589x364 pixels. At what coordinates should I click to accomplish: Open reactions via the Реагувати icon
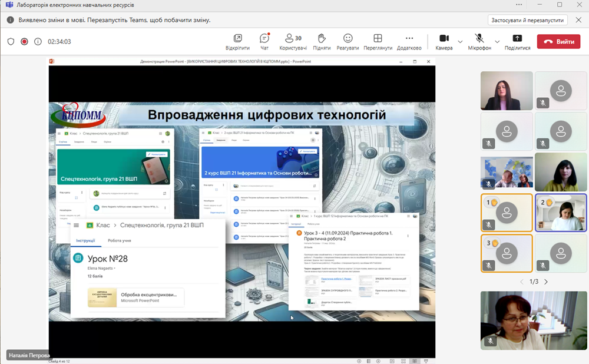point(348,41)
